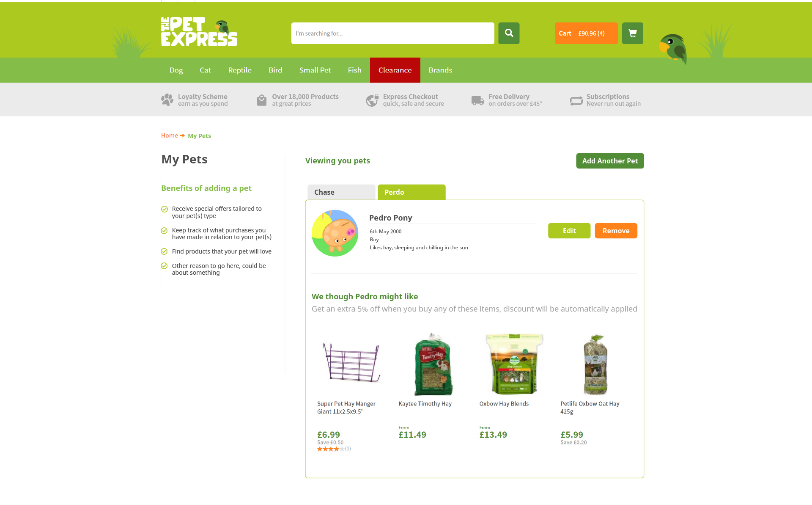Click the Free Delivery truck icon
The width and height of the screenshot is (812, 505).
(477, 100)
